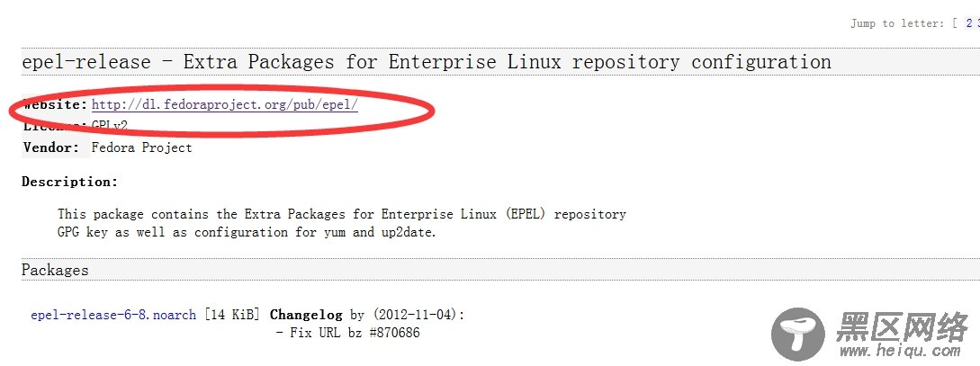Click the 'Packages' section heading
The height and width of the screenshot is (366, 980).
[x=55, y=271]
